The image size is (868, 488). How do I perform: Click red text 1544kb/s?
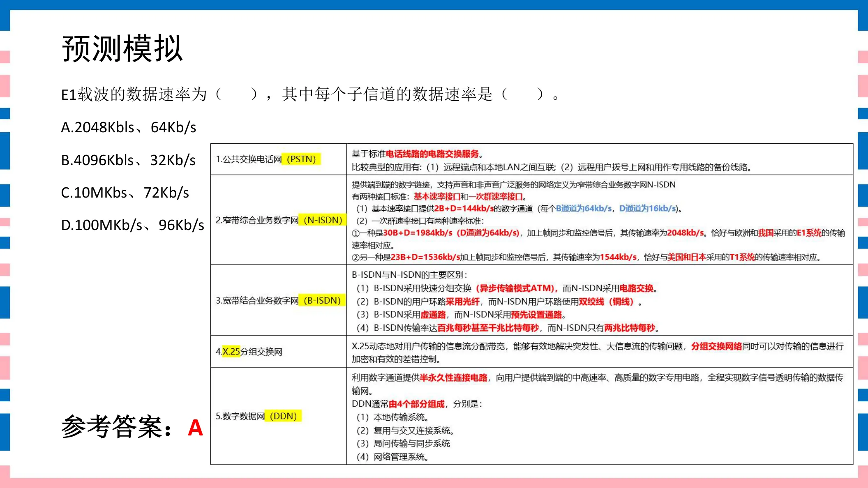tap(618, 257)
